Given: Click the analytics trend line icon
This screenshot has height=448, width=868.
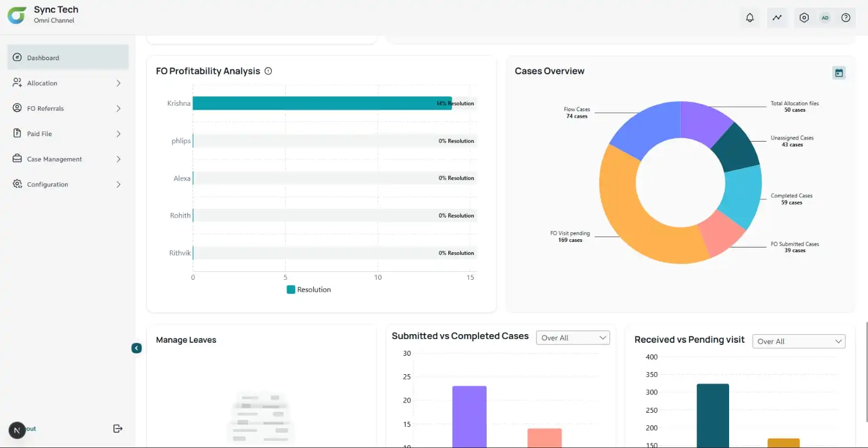Looking at the screenshot, I should (777, 18).
